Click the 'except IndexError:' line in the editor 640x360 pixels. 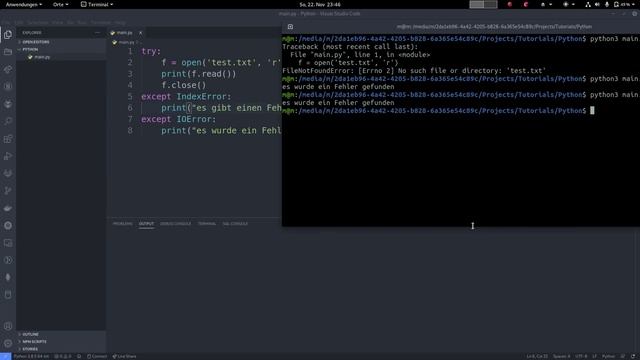click(x=186, y=97)
